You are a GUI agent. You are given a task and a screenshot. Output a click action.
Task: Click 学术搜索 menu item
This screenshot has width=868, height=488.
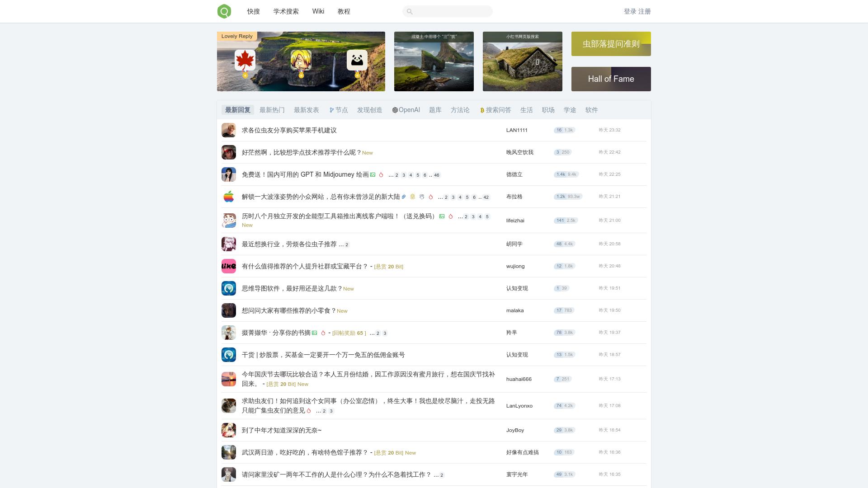click(x=284, y=11)
